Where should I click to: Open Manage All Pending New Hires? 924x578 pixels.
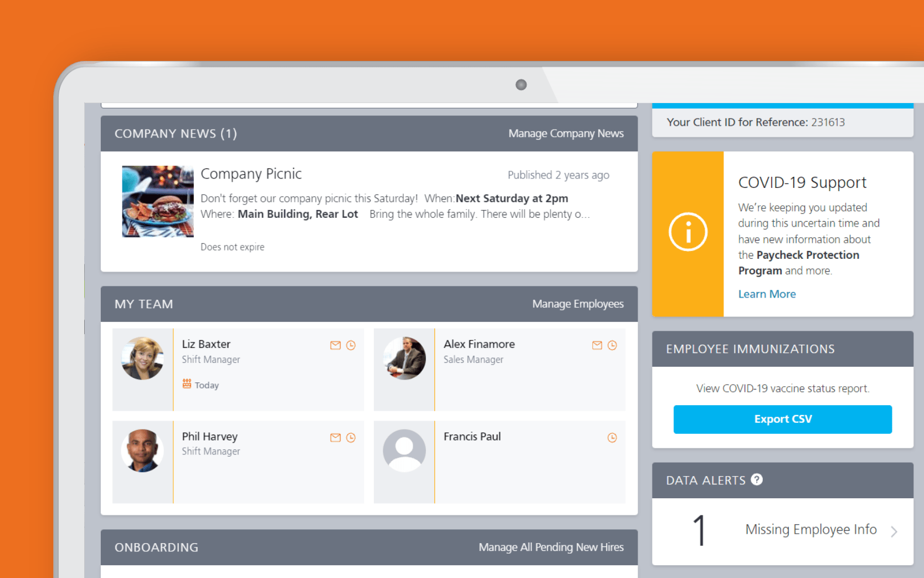click(x=551, y=547)
